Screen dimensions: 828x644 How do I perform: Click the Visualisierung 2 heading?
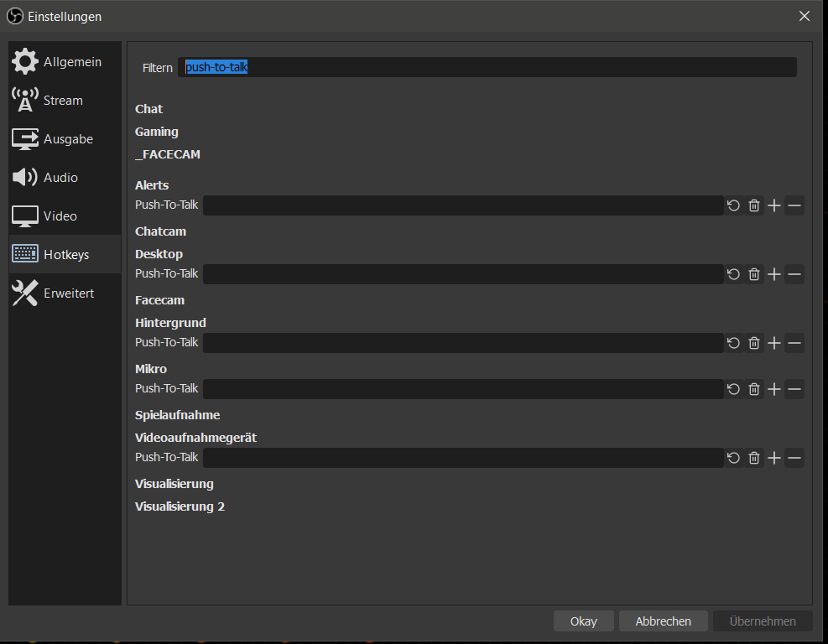(180, 506)
